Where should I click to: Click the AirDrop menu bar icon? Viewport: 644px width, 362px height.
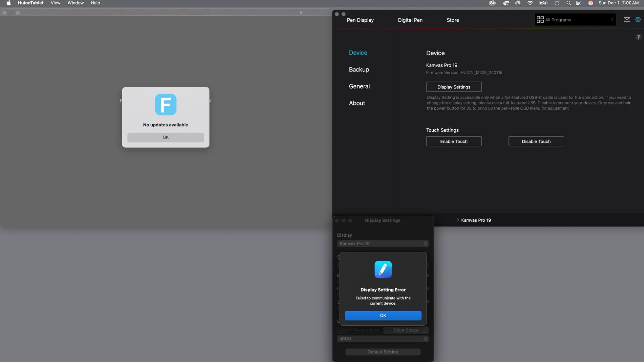click(518, 3)
